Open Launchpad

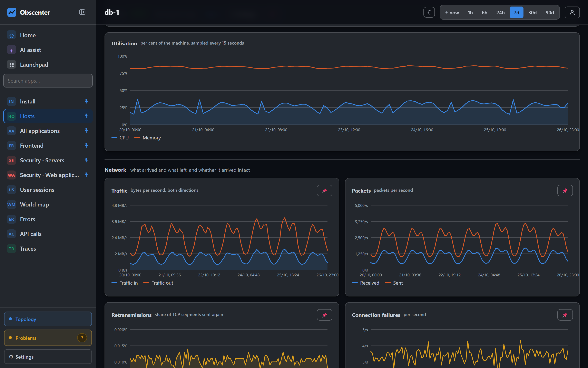pyautogui.click(x=48, y=65)
